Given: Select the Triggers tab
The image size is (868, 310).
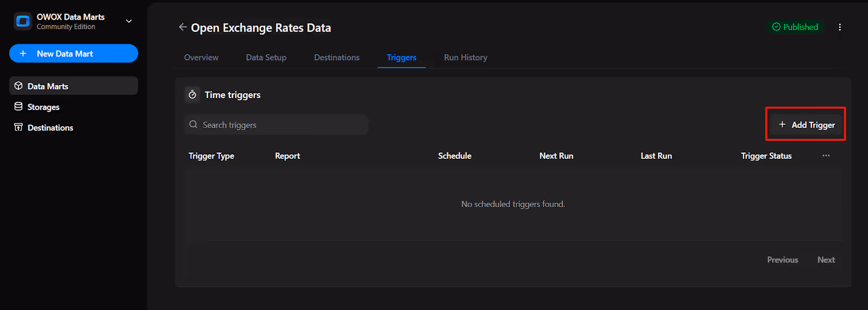Looking at the screenshot, I should click(x=401, y=57).
